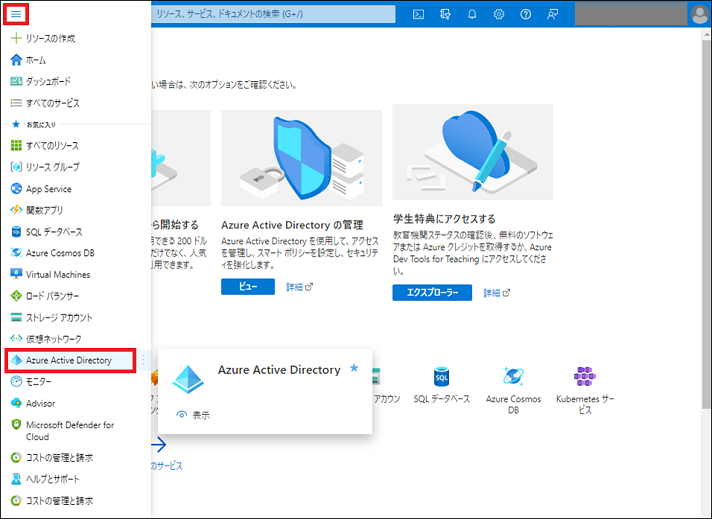Viewport: 712px width, 519px height.
Task: Open App Service in sidebar
Action: pos(48,188)
